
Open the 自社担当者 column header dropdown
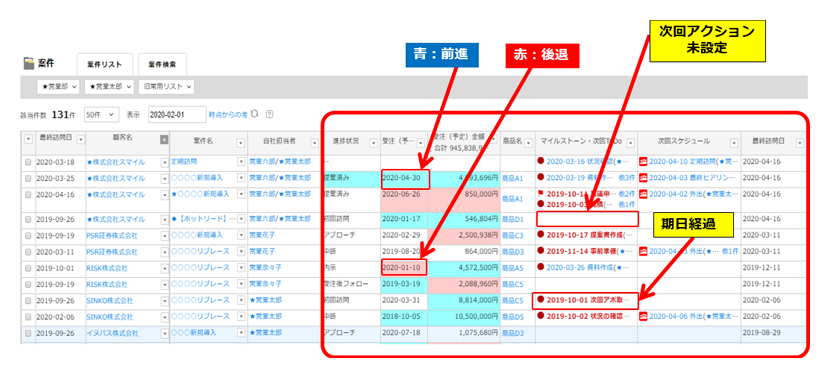click(314, 143)
